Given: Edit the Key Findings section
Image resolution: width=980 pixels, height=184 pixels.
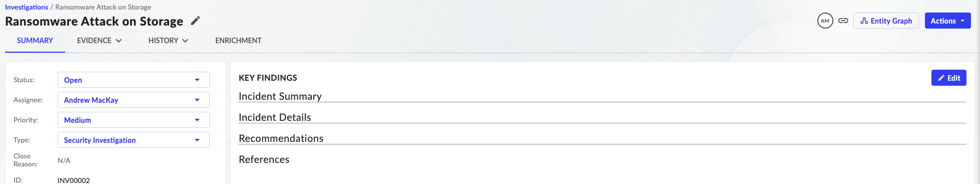Looking at the screenshot, I should [948, 78].
